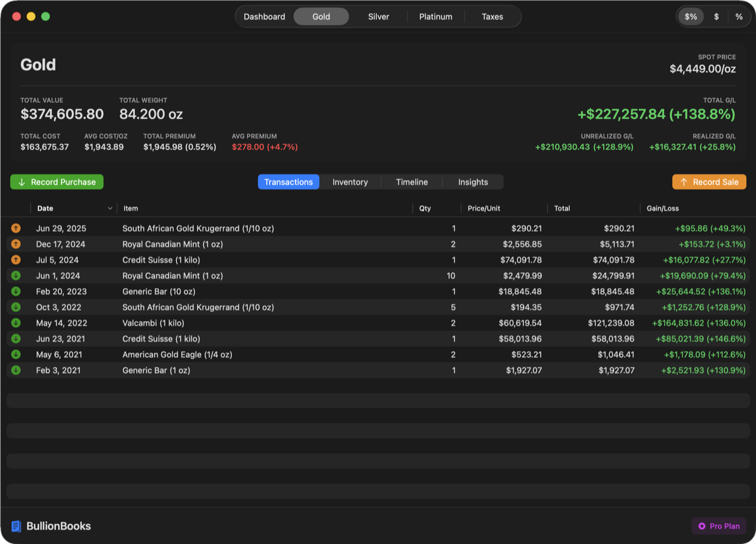
Task: Click the unrealized G/L +$210,930.43 value
Action: pos(584,147)
